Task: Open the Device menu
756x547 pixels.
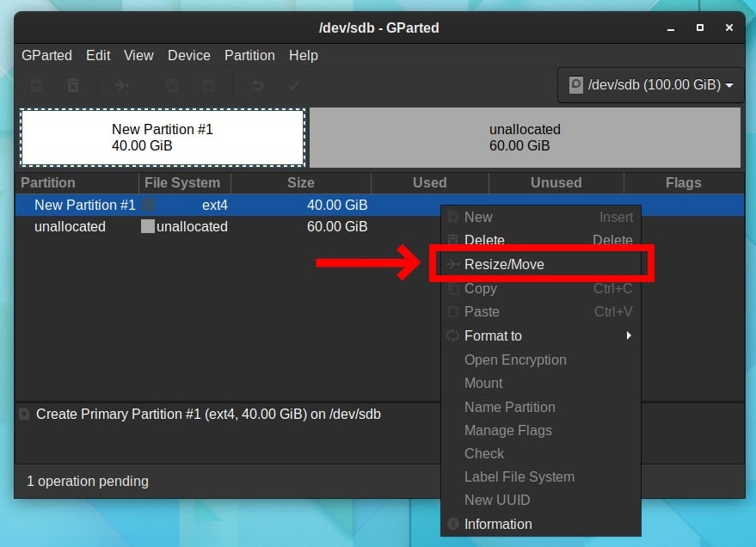Action: [x=189, y=55]
